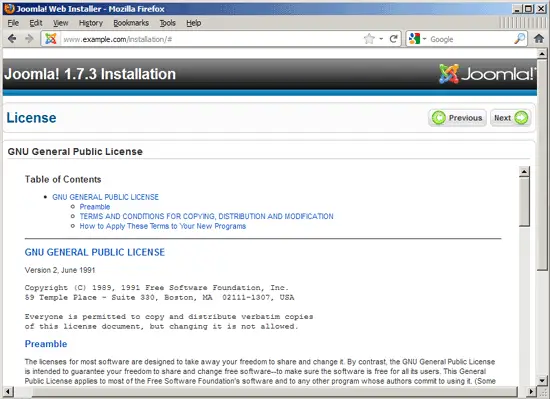Click the Joomla! 1.7.3 Installation title
Viewport: 550px width, 399px height.
click(x=90, y=74)
